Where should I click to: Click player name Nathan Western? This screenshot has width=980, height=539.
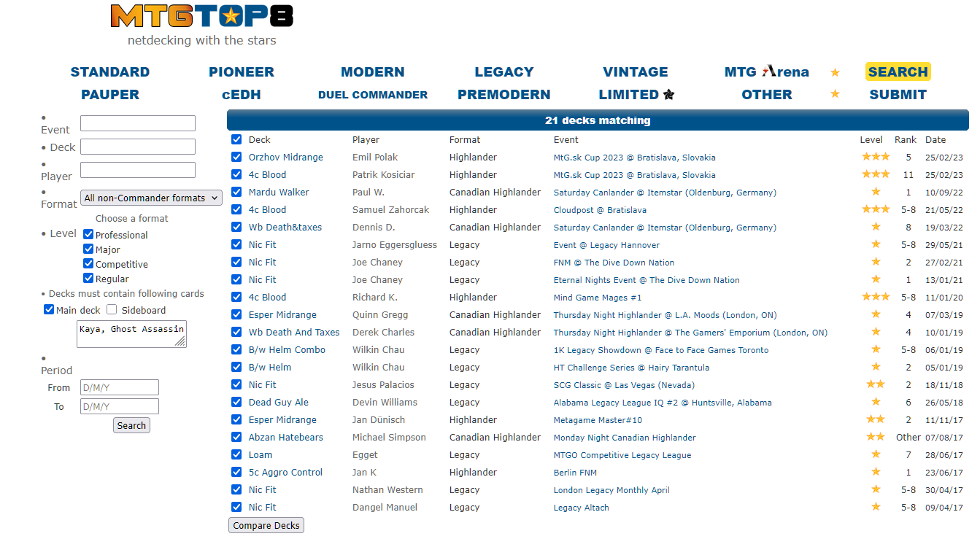coord(387,490)
